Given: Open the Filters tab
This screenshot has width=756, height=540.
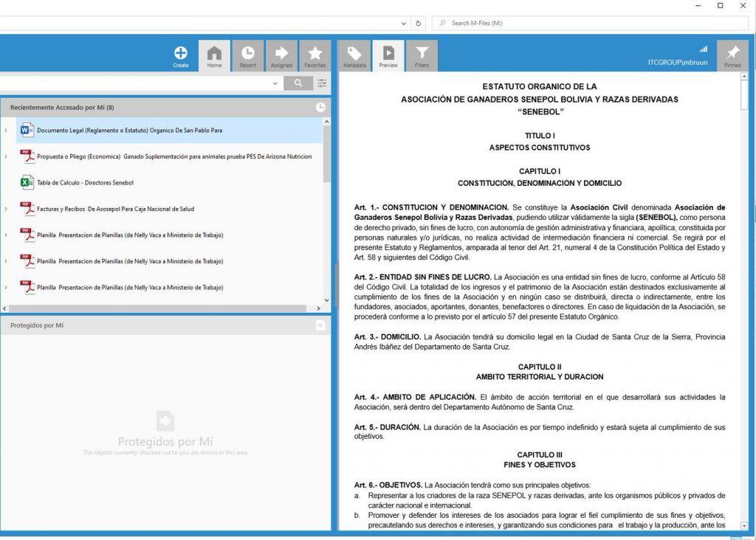Looking at the screenshot, I should click(422, 56).
